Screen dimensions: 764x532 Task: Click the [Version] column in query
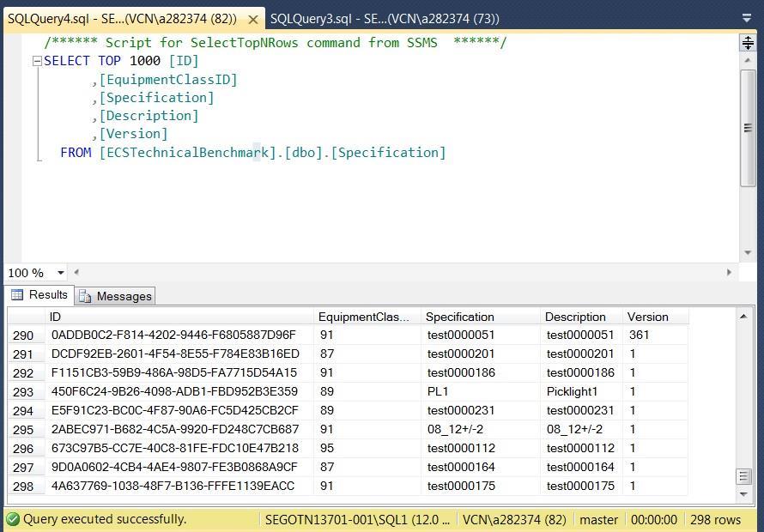[134, 134]
